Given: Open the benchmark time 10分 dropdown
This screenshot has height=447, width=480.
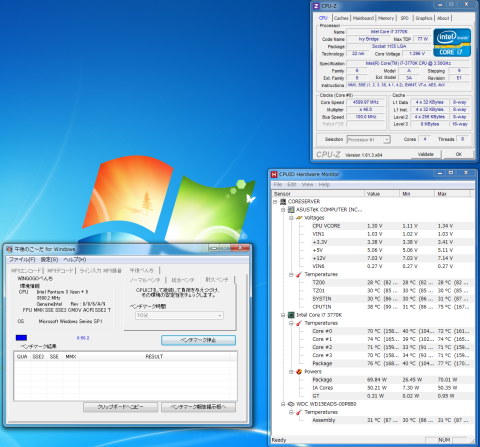Looking at the screenshot, I should pos(220,315).
